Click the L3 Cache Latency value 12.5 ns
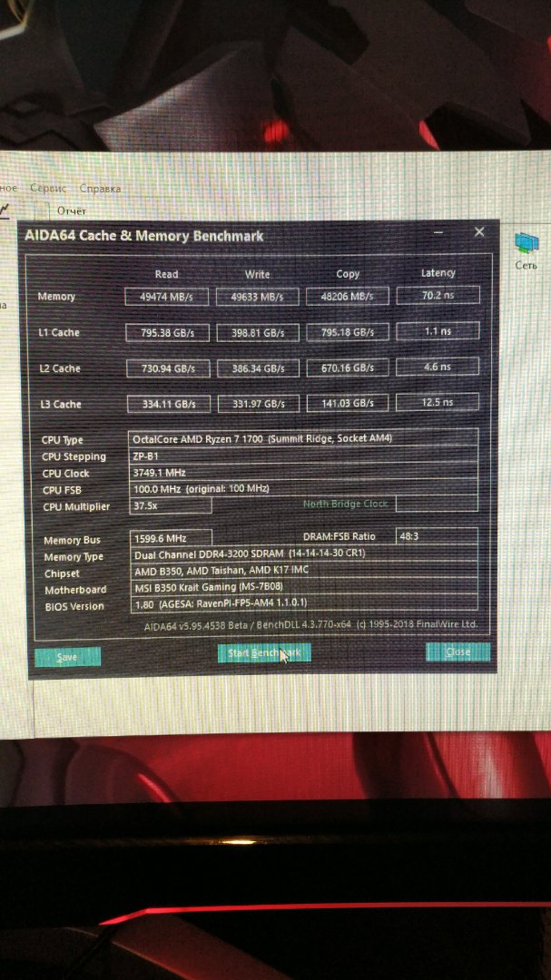Screen dimensions: 551x980 click(438, 402)
